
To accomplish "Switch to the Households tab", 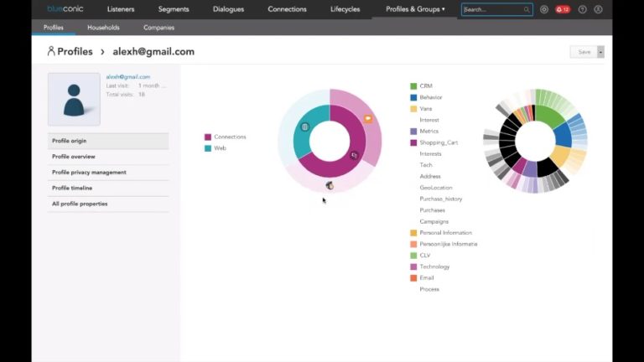I will pos(103,28).
